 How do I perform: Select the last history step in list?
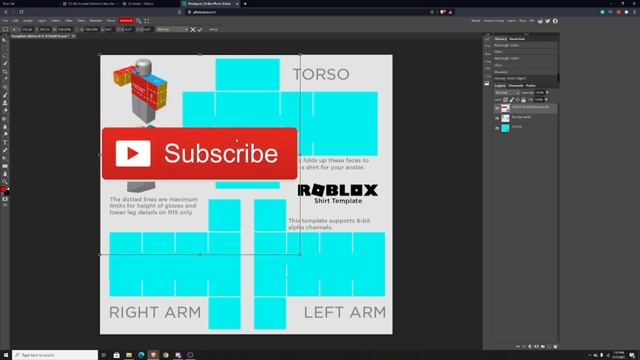[525, 78]
